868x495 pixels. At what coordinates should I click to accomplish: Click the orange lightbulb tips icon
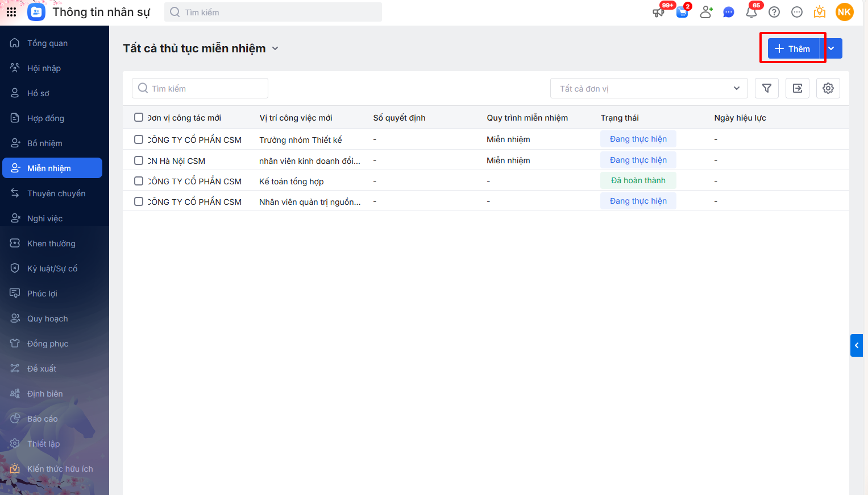click(820, 12)
